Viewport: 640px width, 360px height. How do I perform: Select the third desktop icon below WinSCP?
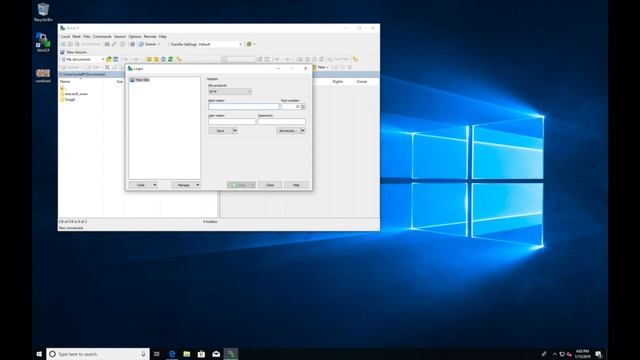43,76
